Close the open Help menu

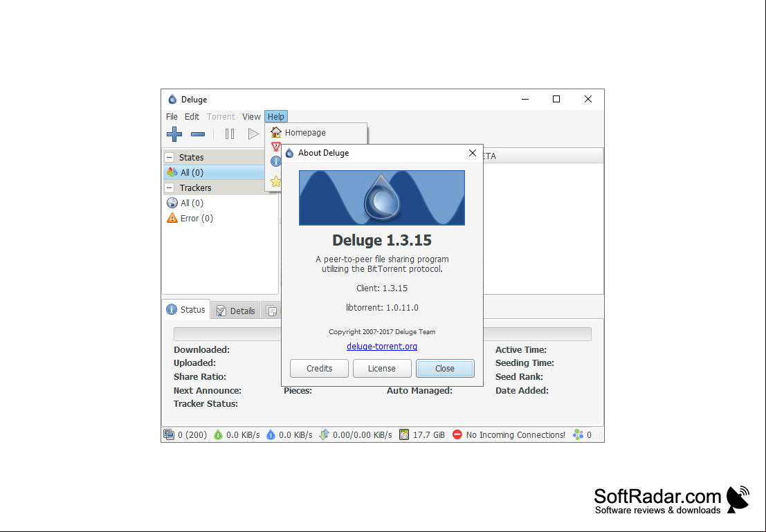[x=276, y=117]
